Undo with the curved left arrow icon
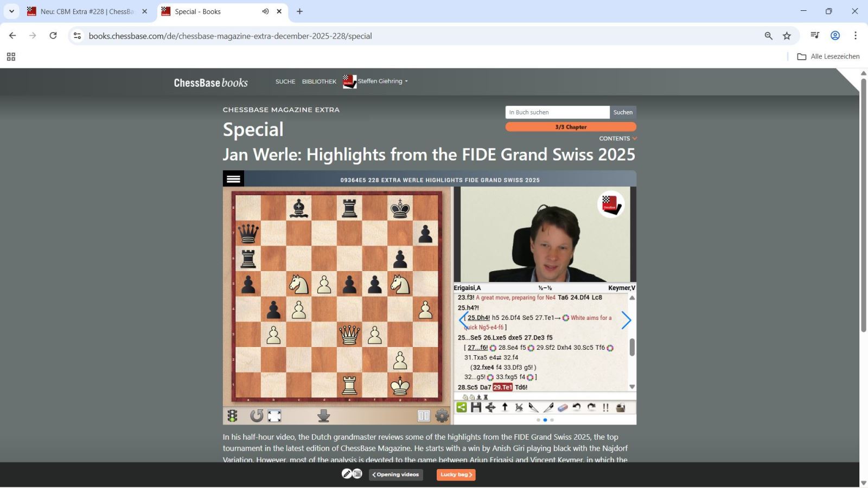 [x=577, y=407]
